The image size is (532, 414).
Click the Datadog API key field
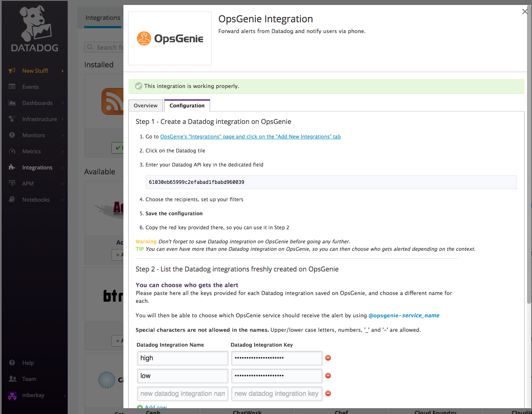[x=331, y=182]
